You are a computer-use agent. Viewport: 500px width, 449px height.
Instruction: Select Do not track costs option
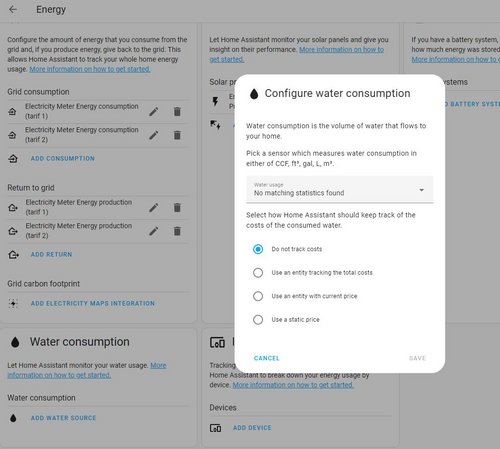[258, 249]
